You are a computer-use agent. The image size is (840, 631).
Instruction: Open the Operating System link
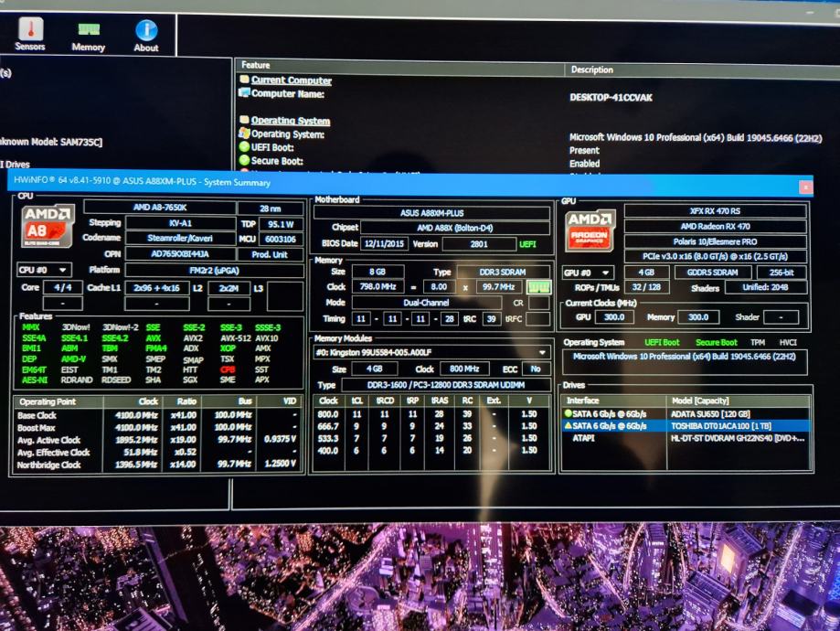coord(291,121)
